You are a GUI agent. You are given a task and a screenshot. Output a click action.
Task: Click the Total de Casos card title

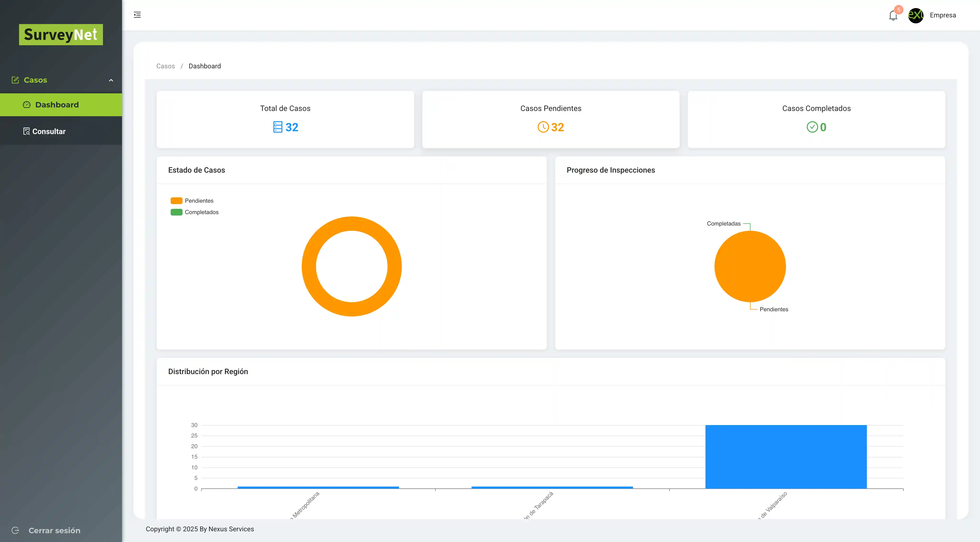pos(285,108)
